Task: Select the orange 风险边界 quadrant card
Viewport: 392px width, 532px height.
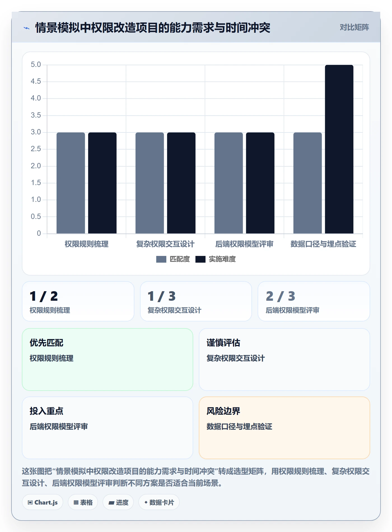Action: [x=284, y=428]
